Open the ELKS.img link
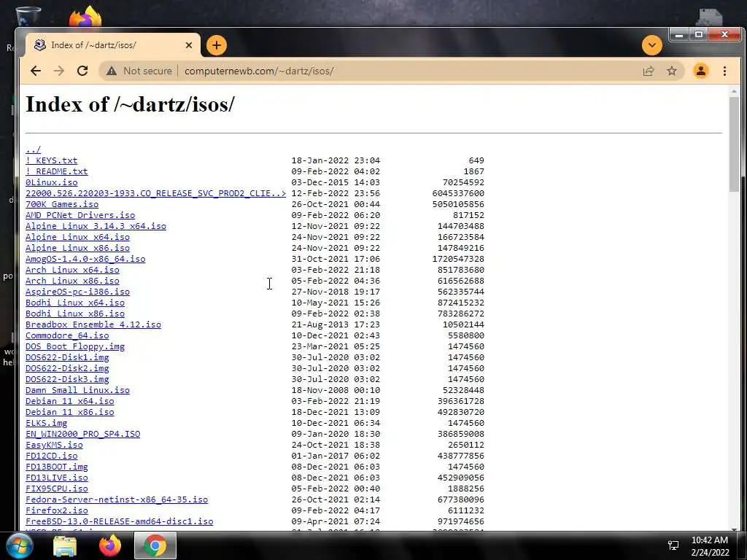Screen dimensions: 747x560 coord(46,424)
